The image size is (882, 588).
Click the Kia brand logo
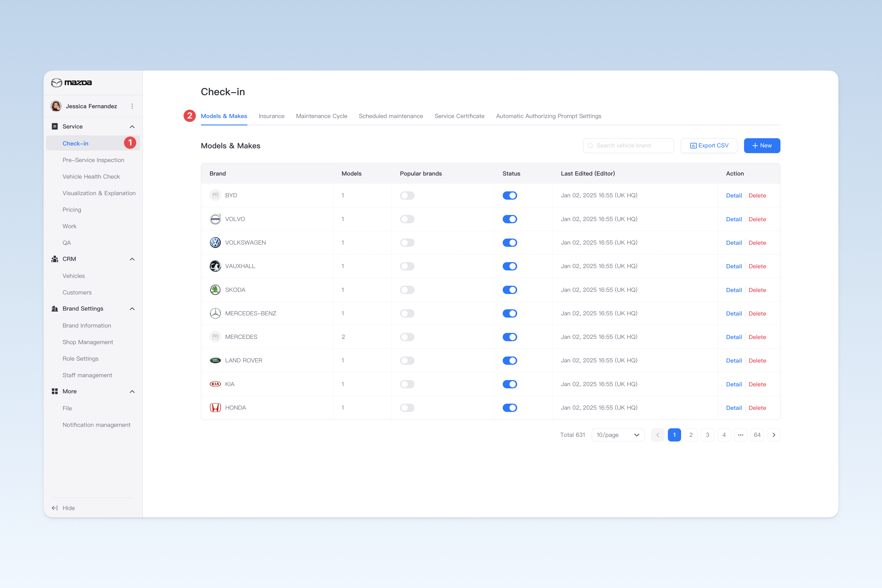coord(215,384)
